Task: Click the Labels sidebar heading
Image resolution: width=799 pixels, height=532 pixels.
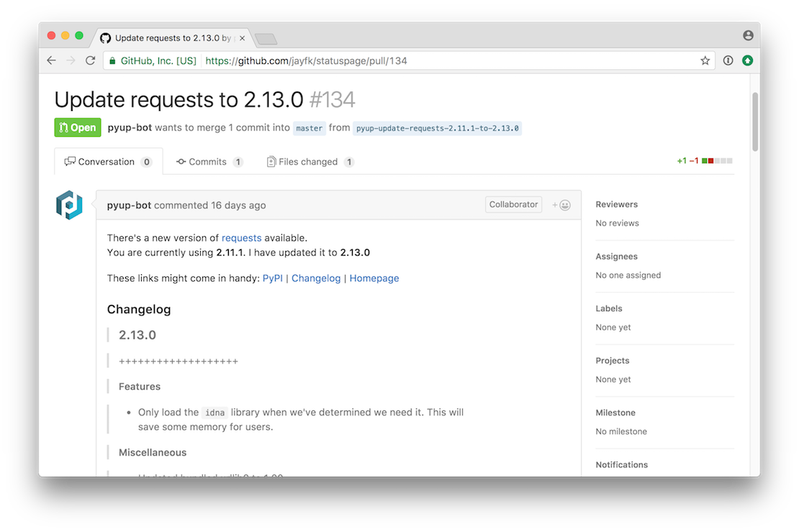Action: 609,308
